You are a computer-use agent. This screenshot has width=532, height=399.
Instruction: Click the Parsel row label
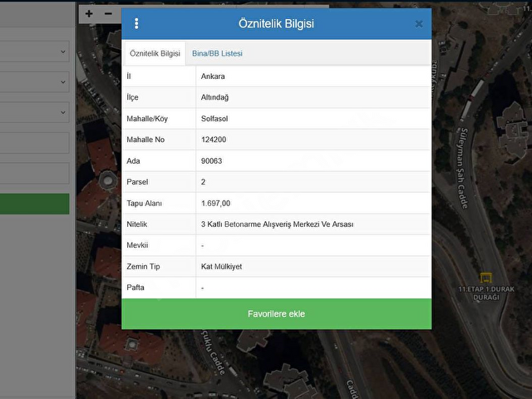click(x=137, y=182)
